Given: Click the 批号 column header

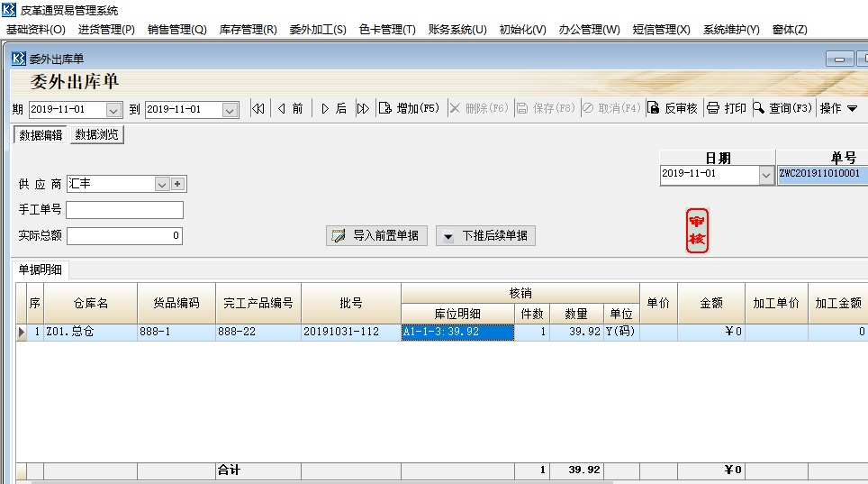Looking at the screenshot, I should 351,303.
